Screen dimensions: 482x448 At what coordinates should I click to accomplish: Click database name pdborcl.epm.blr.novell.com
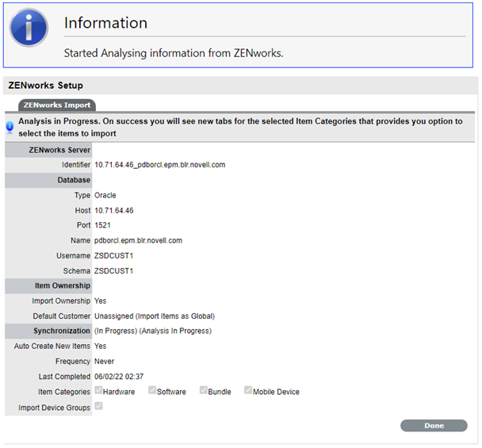pos(138,240)
